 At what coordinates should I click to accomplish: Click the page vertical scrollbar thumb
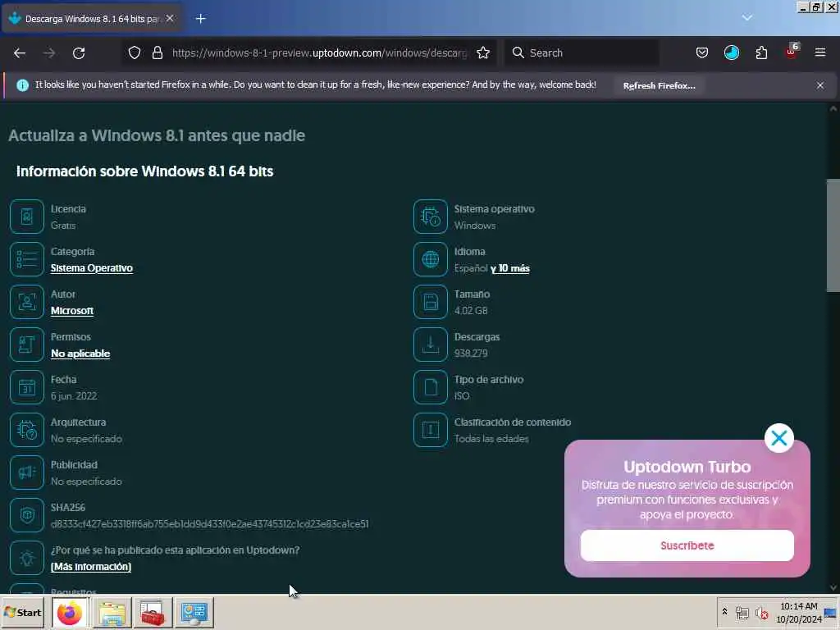833,235
